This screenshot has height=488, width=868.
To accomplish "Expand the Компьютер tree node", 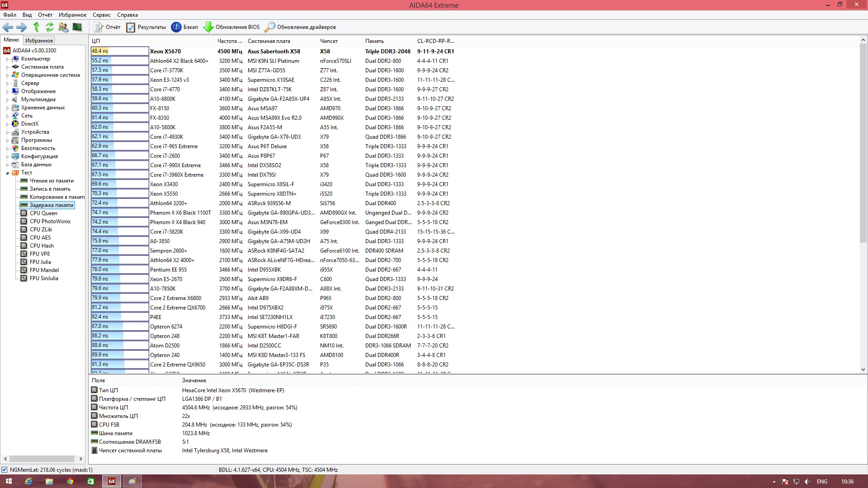I will pyautogui.click(x=7, y=59).
